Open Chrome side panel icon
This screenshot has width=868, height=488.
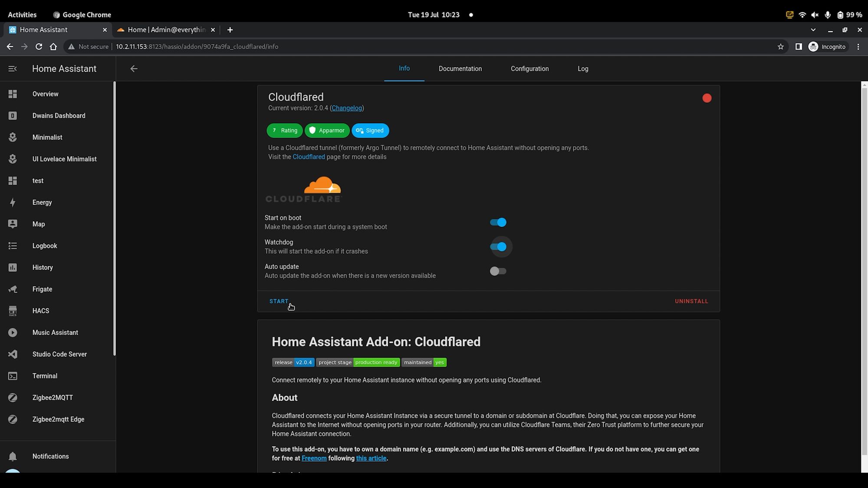pos(799,46)
